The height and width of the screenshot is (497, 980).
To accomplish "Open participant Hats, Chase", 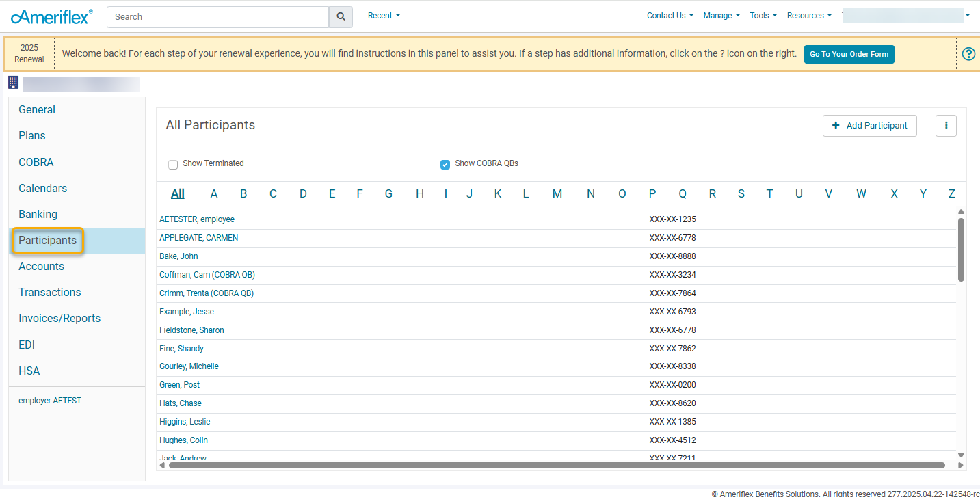I will point(181,403).
